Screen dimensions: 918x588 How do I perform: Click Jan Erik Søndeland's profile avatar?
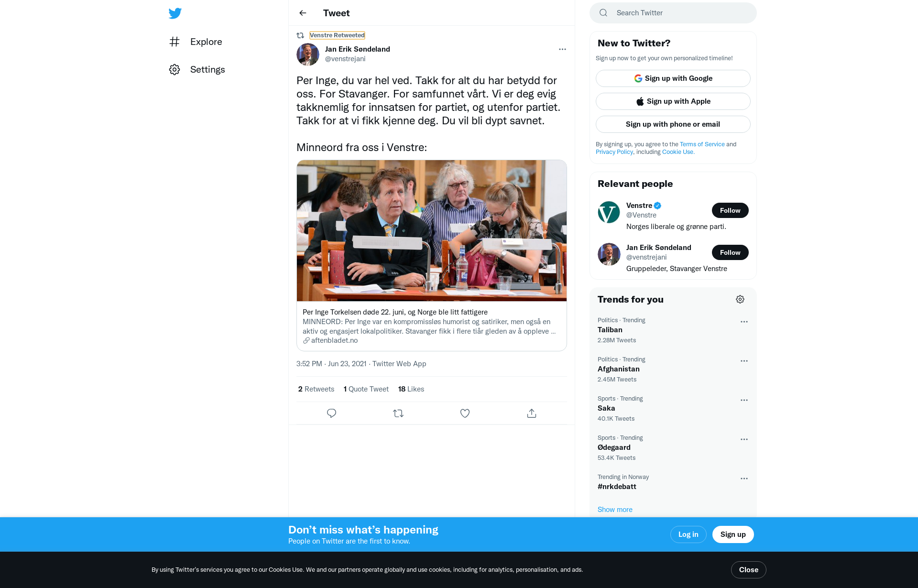(308, 54)
